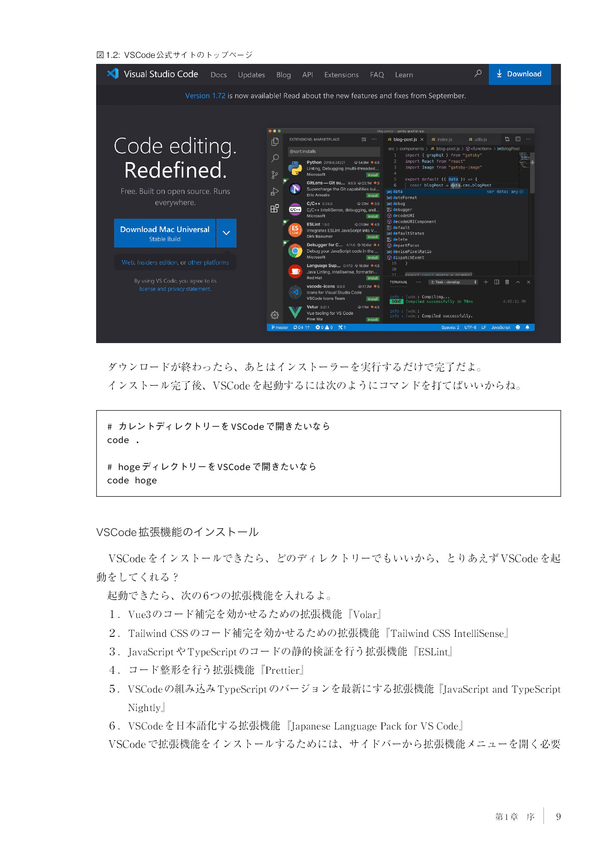615x868 pixels.
Task: Click the trash icon in terminal panel
Action: (x=507, y=282)
